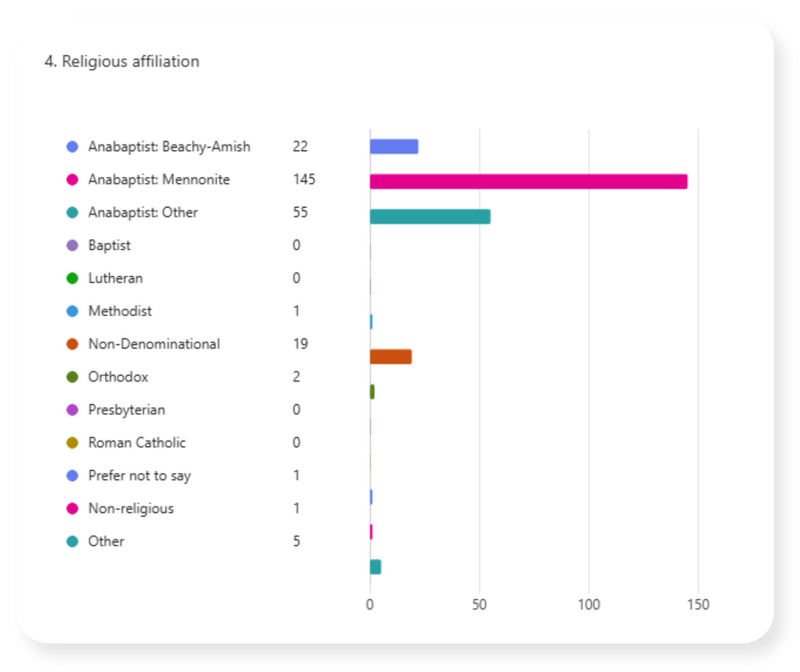Image resolution: width=800 pixels, height=672 pixels.
Task: Select the teal Anabaptist: Other bar
Action: (430, 216)
